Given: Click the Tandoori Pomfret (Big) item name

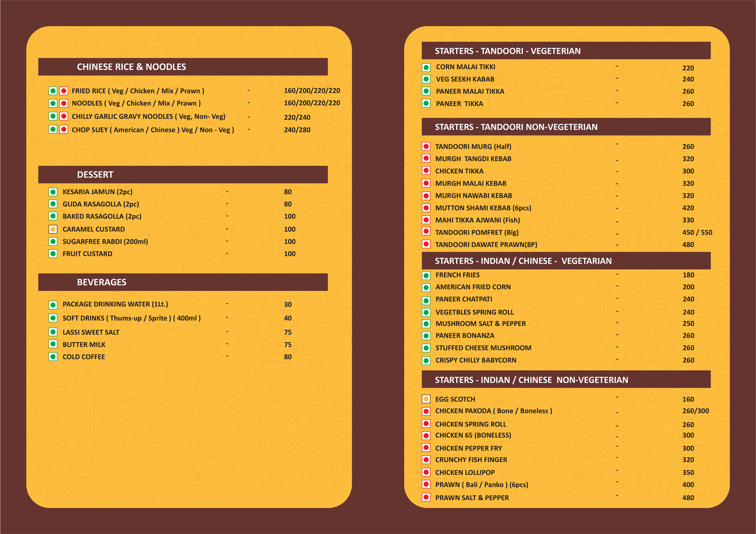Looking at the screenshot, I should tap(476, 233).
